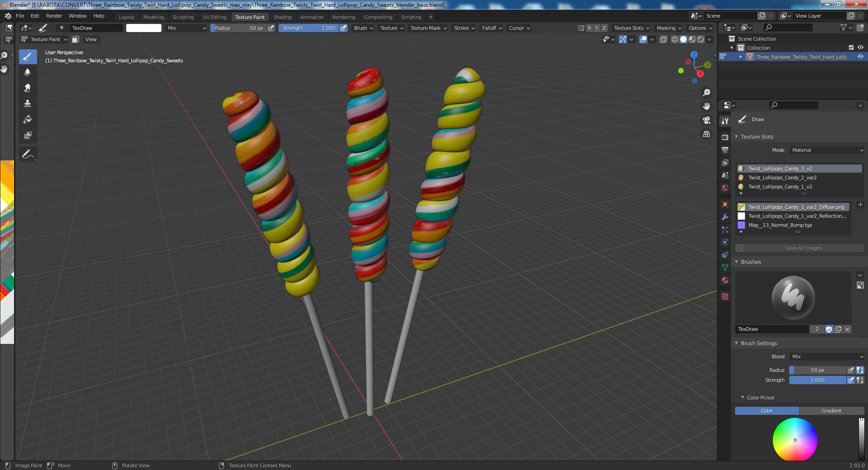The width and height of the screenshot is (868, 470).
Task: Click the Z axis of navigation gizmo
Action: [694, 55]
